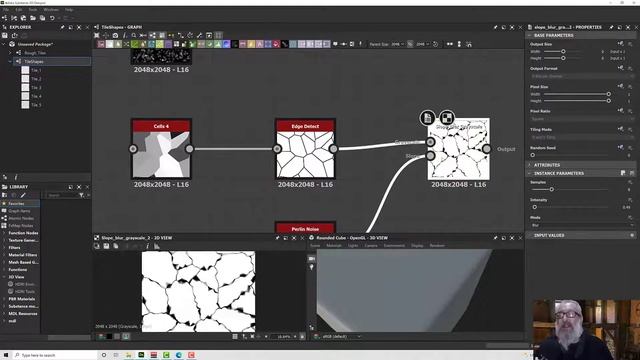Click the magnifier search icon in graph toolbar
The width and height of the screenshot is (640, 360).
coord(134,36)
